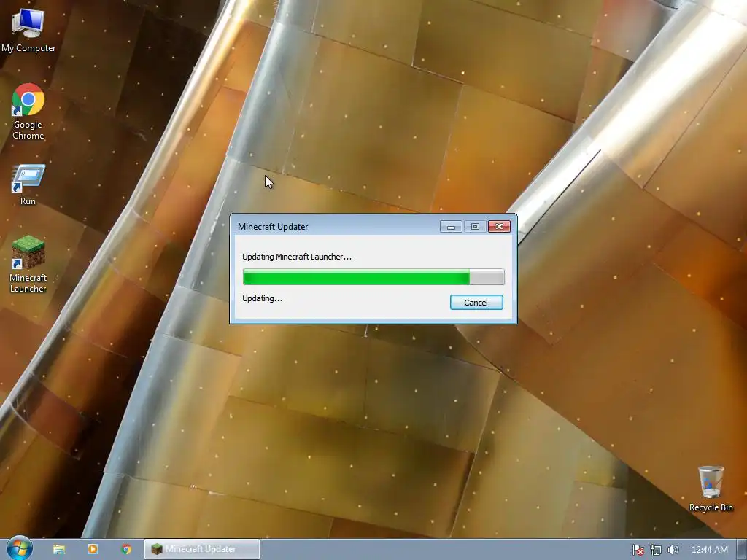The height and width of the screenshot is (560, 747).
Task: Select the Minecraft Launcher desktop shortcut
Action: coord(28,263)
